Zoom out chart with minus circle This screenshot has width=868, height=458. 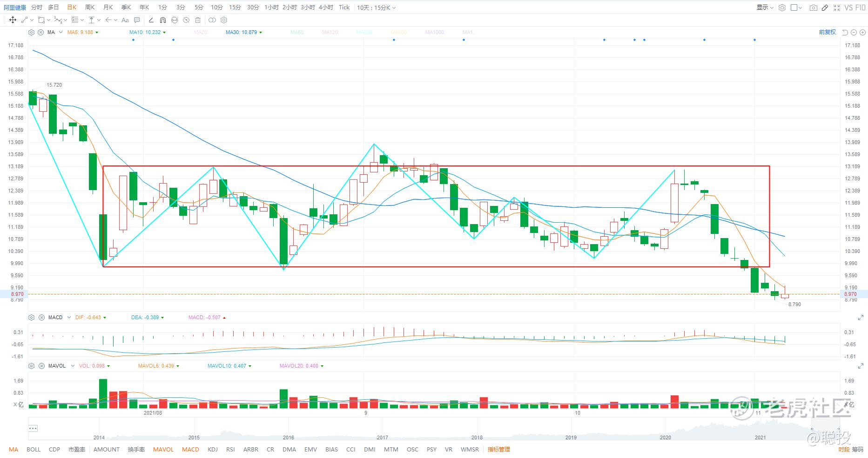coord(854,32)
